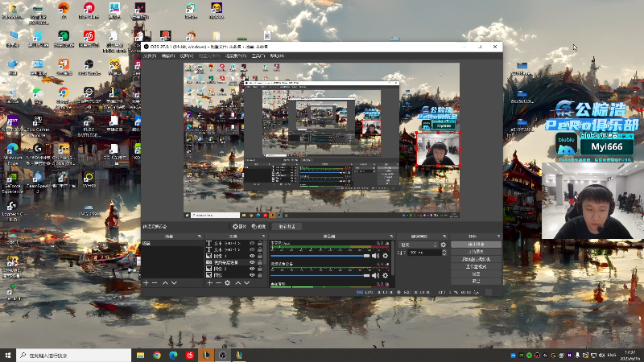Add a new source with the Sources plus icon
Screen dimensions: 644x362
click(210, 283)
